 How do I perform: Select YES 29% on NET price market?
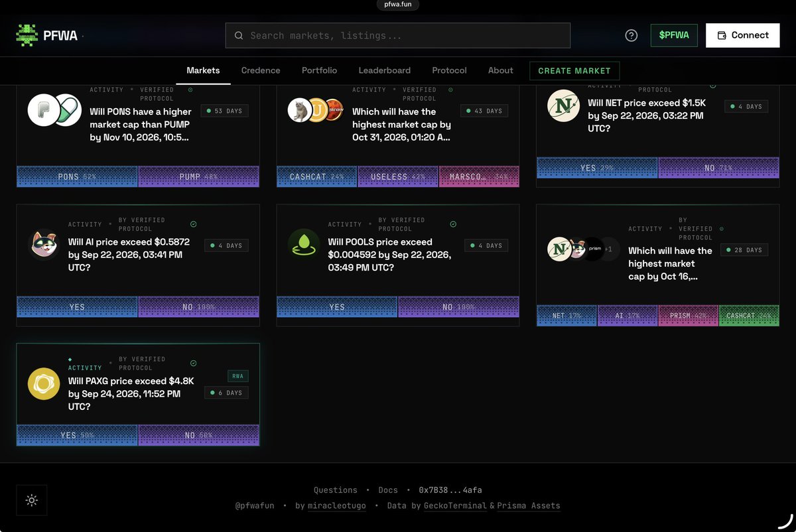coord(597,168)
